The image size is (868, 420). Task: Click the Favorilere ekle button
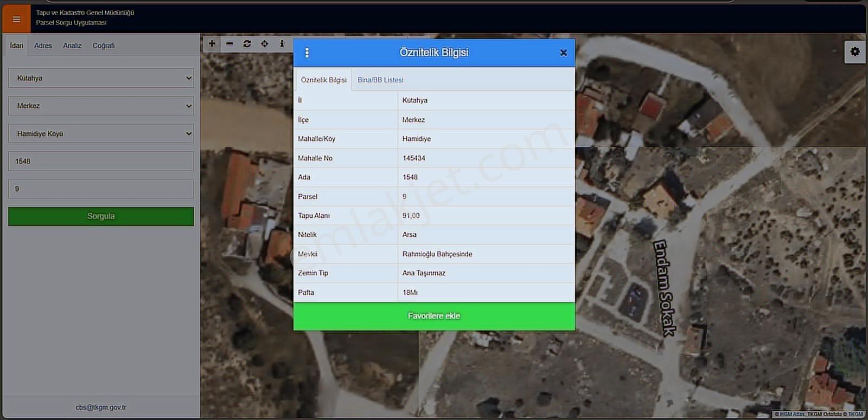pyautogui.click(x=434, y=316)
